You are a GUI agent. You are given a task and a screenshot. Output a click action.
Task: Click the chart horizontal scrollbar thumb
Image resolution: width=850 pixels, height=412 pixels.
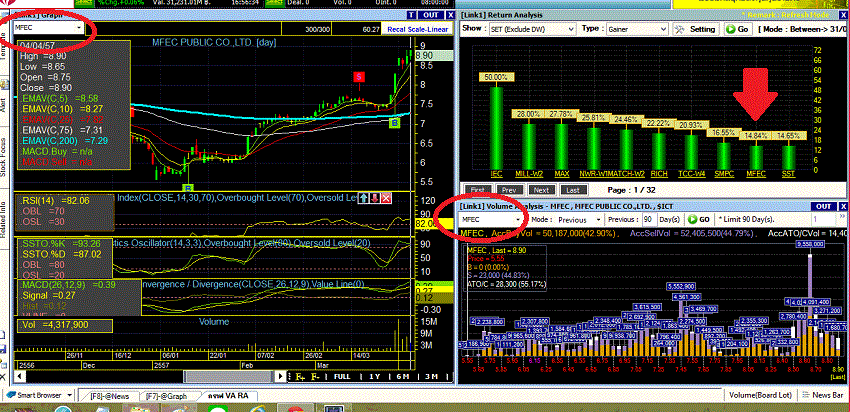pos(229,376)
